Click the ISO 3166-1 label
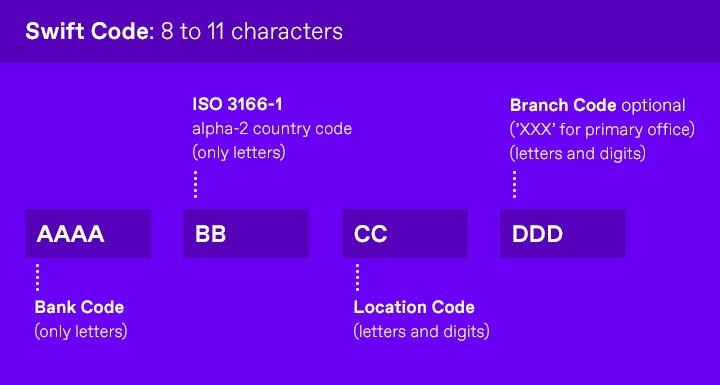Screen dimensions: 720x385 point(237,104)
